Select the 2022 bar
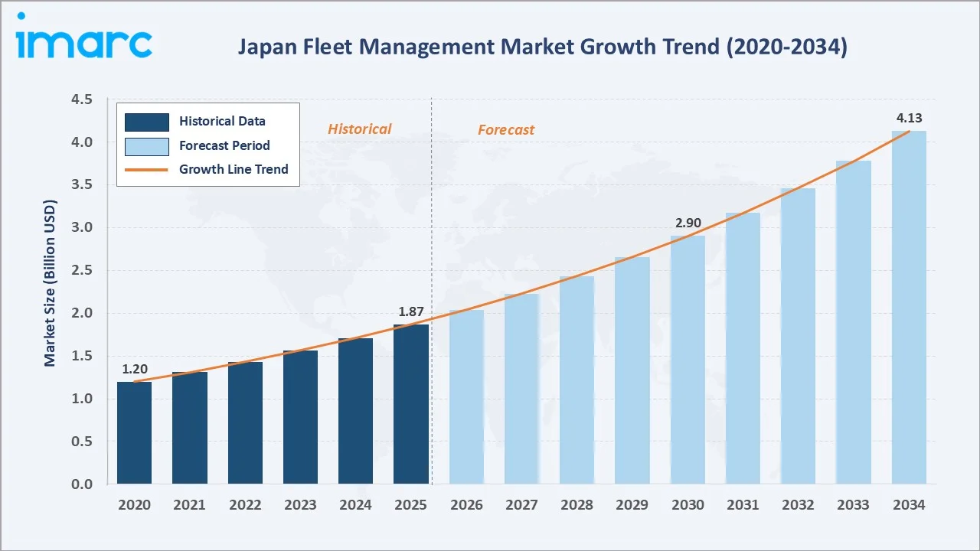The height and width of the screenshot is (551, 980). (x=245, y=423)
